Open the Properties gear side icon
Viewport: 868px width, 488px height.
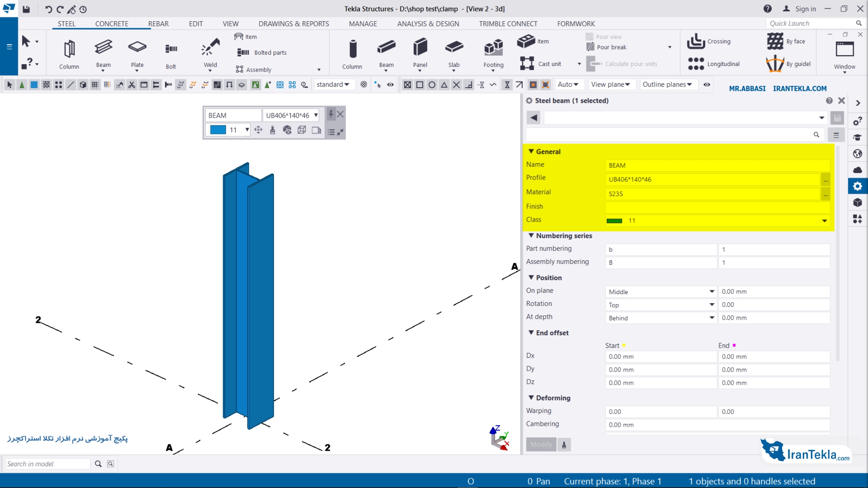coord(858,187)
